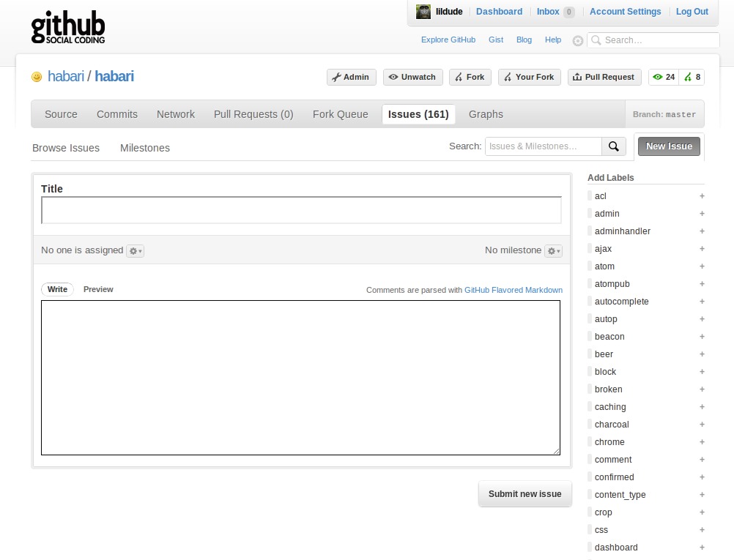This screenshot has width=734, height=560.
Task: Open the GitHub Flavored Markdown link
Action: tap(513, 290)
